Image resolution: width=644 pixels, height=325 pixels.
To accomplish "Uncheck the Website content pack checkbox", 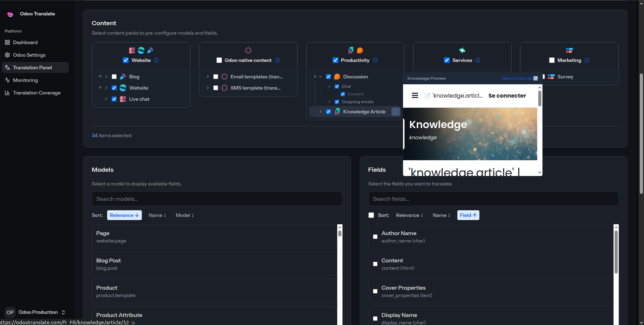I will 126,60.
